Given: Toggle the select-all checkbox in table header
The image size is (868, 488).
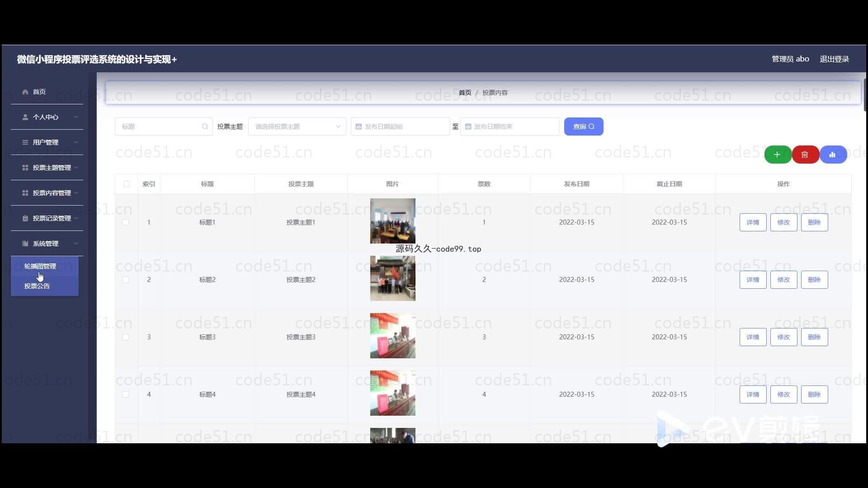Looking at the screenshot, I should pyautogui.click(x=127, y=184).
